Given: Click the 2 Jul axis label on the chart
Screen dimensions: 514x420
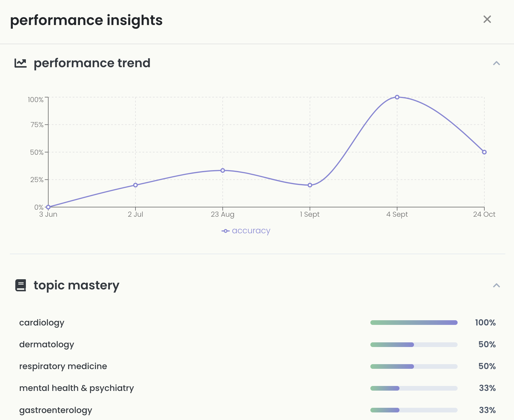Looking at the screenshot, I should tap(135, 214).
